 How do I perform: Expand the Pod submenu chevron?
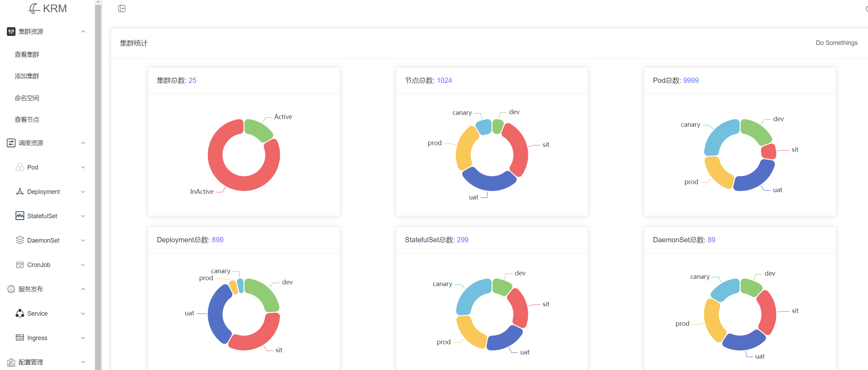coord(83,167)
